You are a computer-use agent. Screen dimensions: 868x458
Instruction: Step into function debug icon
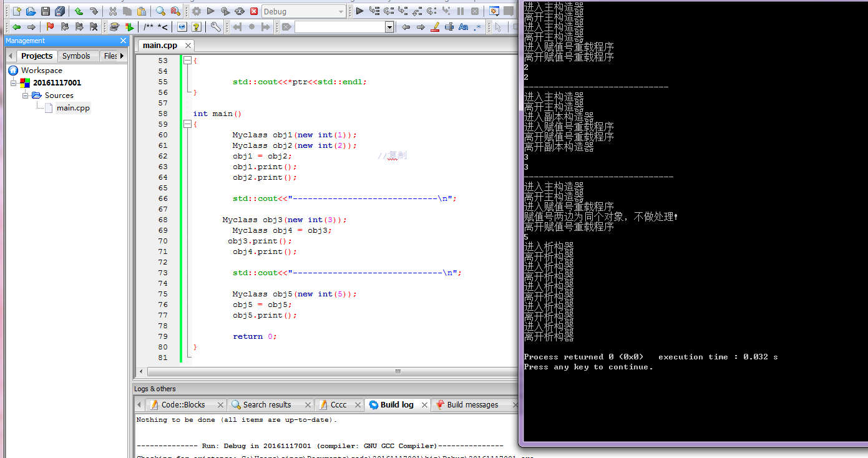[402, 11]
